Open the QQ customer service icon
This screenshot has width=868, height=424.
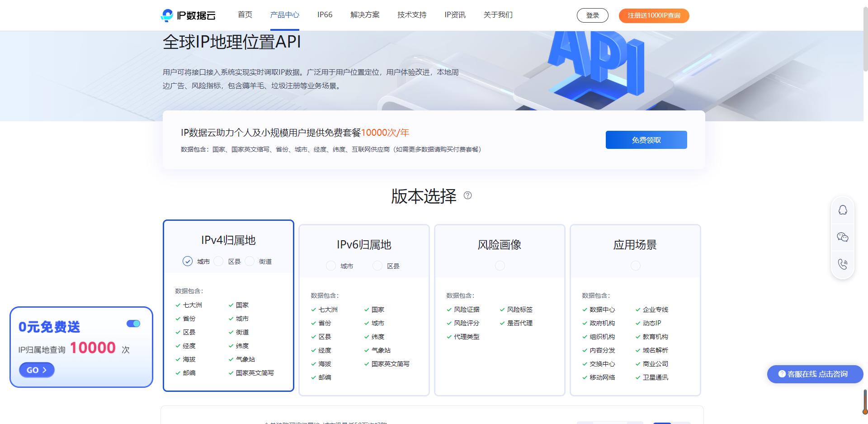pyautogui.click(x=842, y=210)
